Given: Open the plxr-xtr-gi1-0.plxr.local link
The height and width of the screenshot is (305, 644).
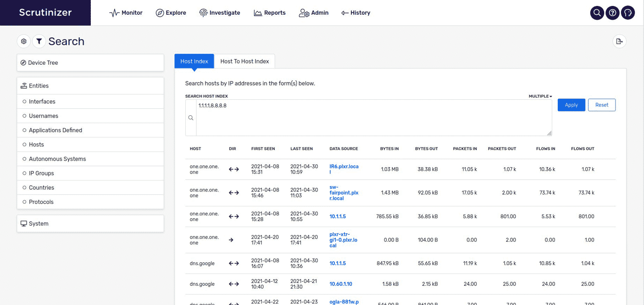Looking at the screenshot, I should coord(343,240).
